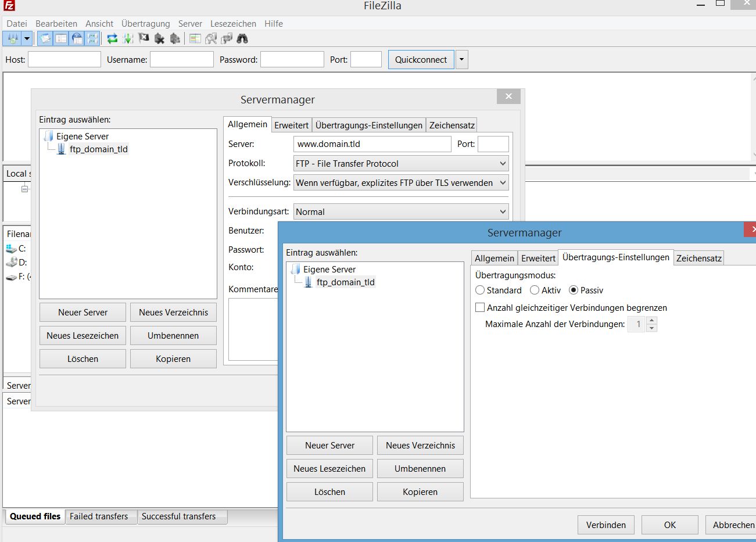The width and height of the screenshot is (756, 542).
Task: Click the Server field containing www.domain.tld
Action: tap(372, 144)
